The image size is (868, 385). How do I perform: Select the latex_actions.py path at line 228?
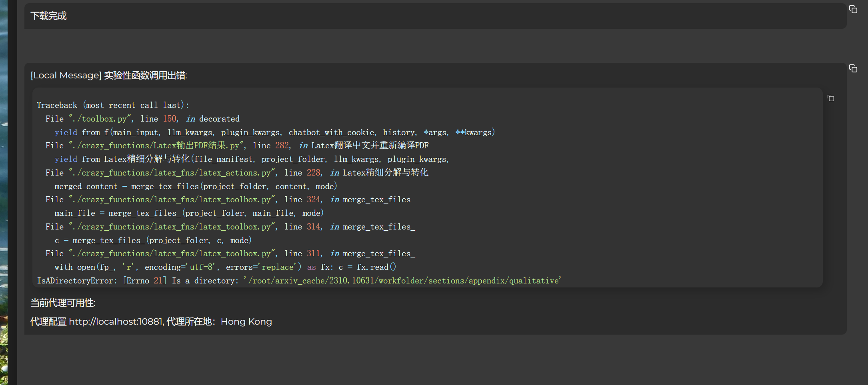pos(172,172)
